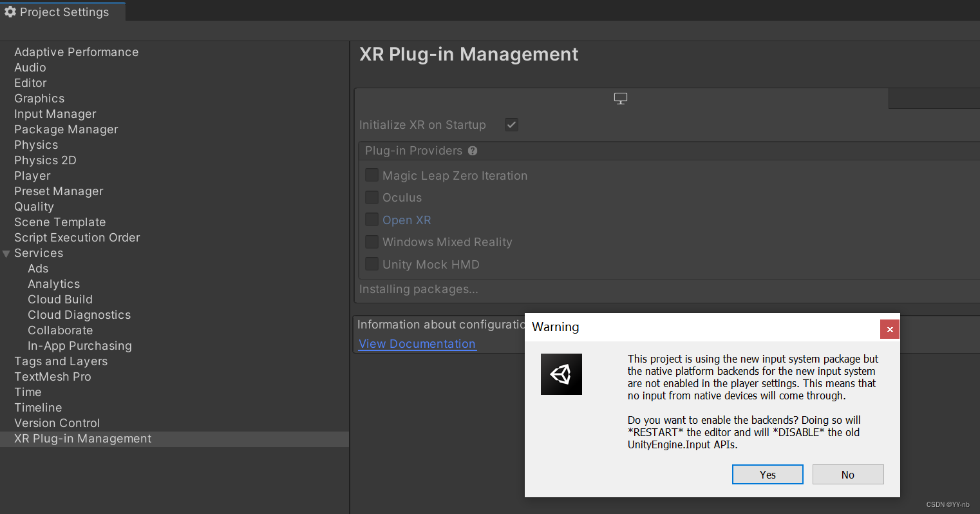Select Timeline settings
The height and width of the screenshot is (514, 980).
coord(38,408)
